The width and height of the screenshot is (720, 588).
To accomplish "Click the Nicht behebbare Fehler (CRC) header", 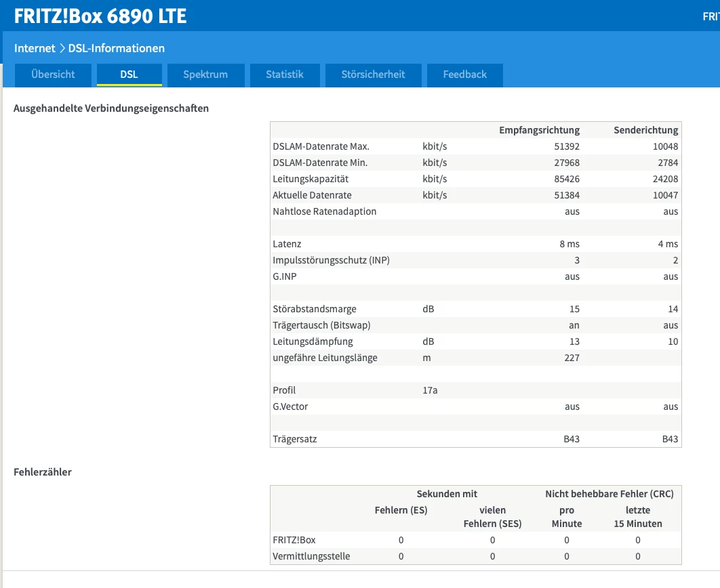I will pos(609,494).
